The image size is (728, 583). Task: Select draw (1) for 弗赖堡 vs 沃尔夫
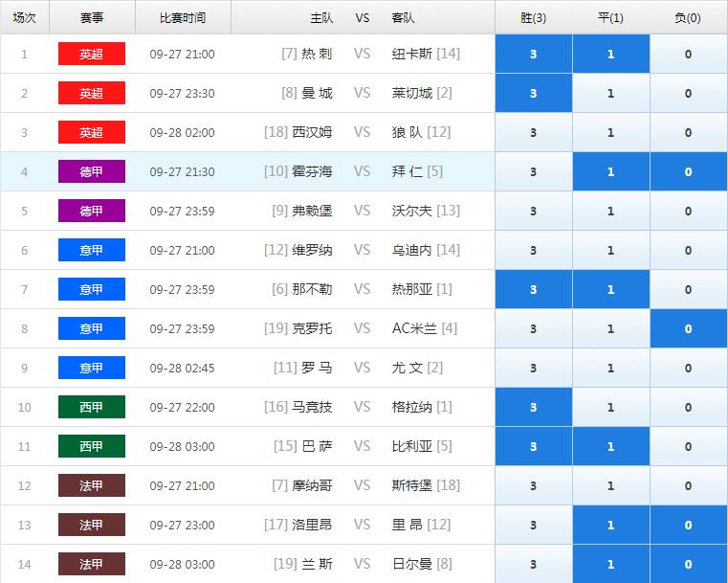click(x=611, y=211)
